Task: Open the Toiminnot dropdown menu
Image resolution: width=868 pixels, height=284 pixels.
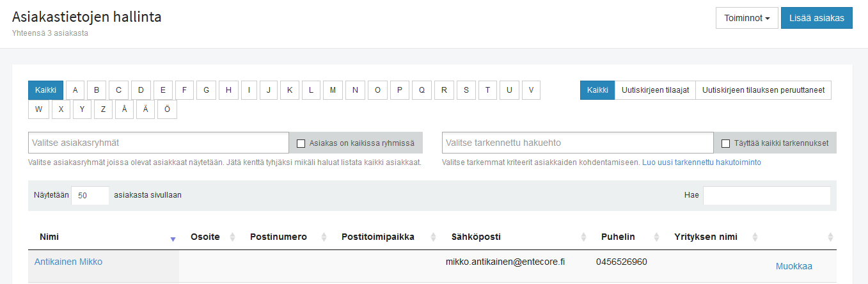Action: point(746,18)
